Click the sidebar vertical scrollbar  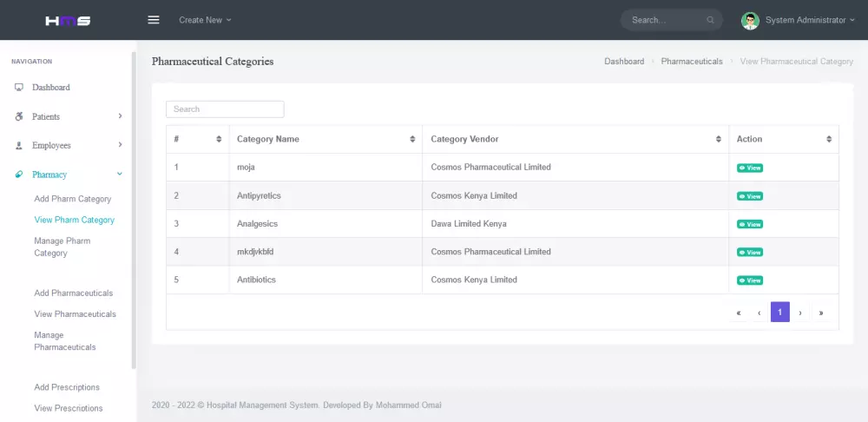(134, 208)
